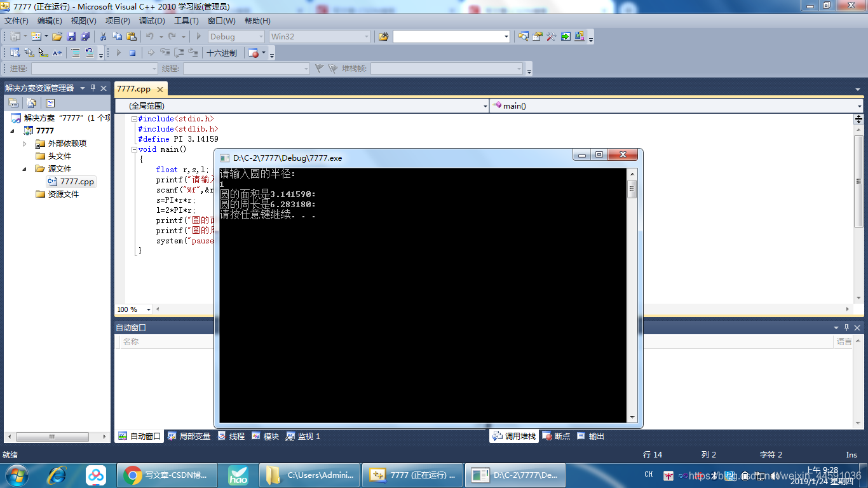Open Chrome 写文章-CSDN taskbar item
Viewport: 868px width, 488px height.
point(167,475)
